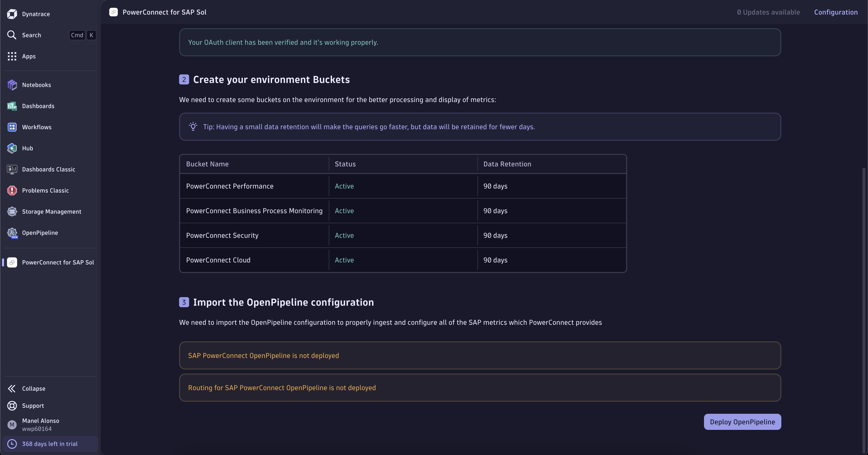Open the Support icon
Image resolution: width=868 pixels, height=455 pixels.
point(12,406)
